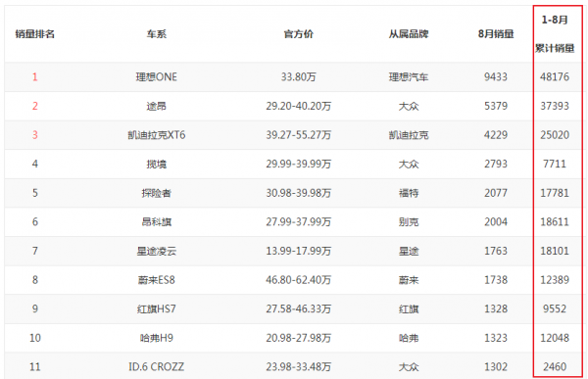Select the 揽境 car series cell
The width and height of the screenshot is (588, 379).
tap(157, 164)
